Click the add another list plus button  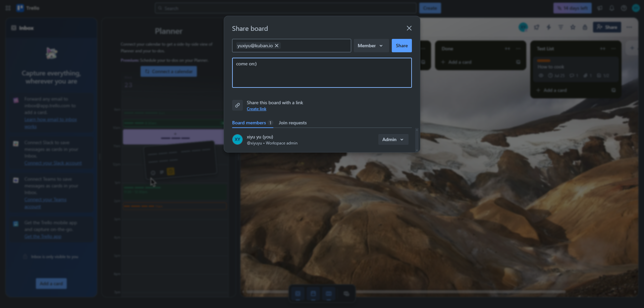point(632,48)
